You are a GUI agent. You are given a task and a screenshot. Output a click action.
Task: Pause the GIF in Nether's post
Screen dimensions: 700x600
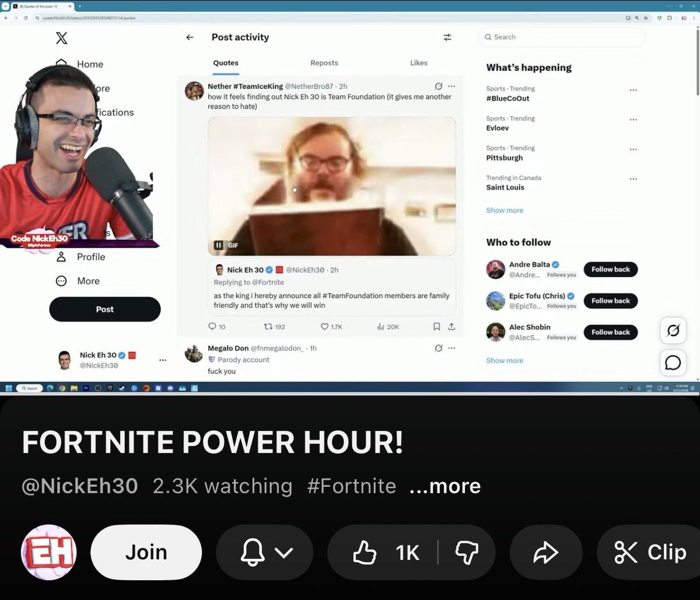[x=218, y=246]
